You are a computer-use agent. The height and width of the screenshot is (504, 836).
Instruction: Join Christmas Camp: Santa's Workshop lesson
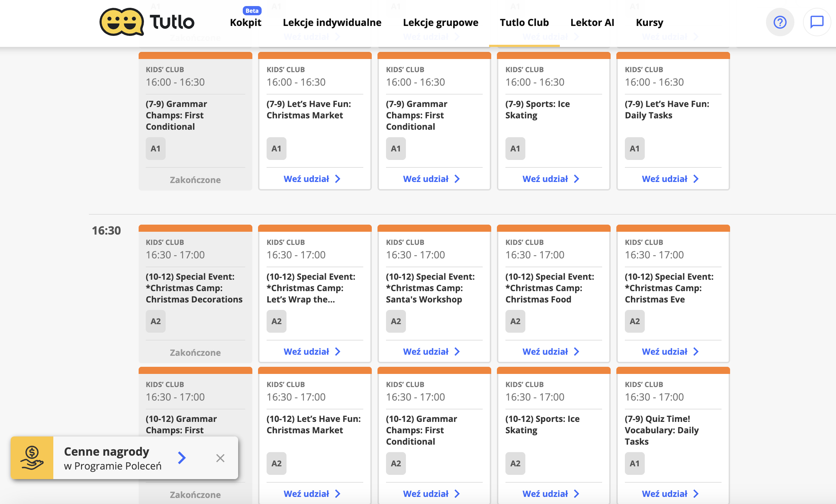point(431,352)
